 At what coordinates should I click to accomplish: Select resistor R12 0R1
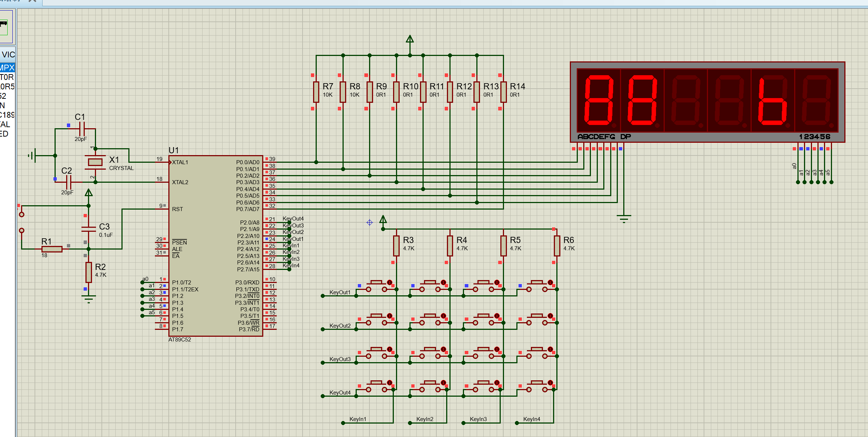tap(450, 92)
